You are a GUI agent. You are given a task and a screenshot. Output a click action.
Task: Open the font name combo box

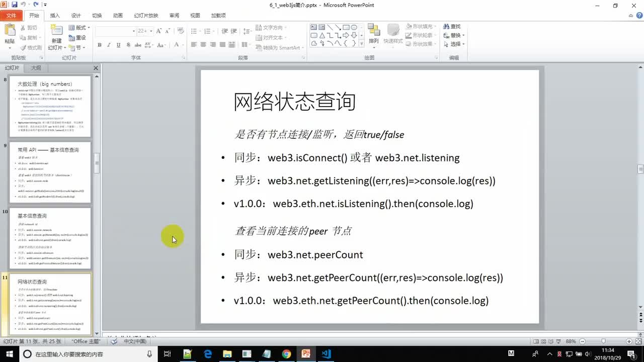pos(116,31)
